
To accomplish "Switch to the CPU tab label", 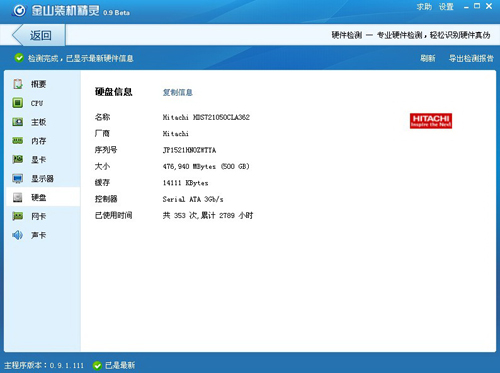I will click(37, 103).
